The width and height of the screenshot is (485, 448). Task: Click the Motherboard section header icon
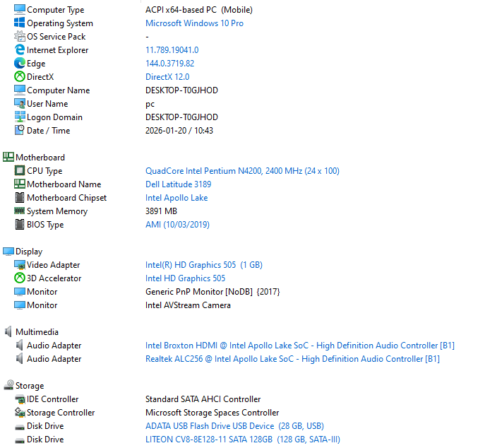pos(8,158)
